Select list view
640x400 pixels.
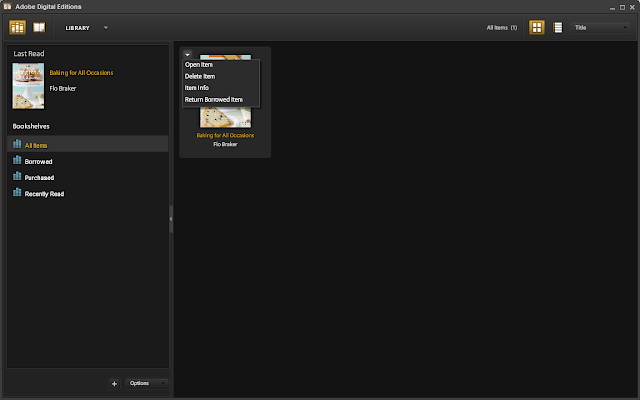[x=558, y=27]
